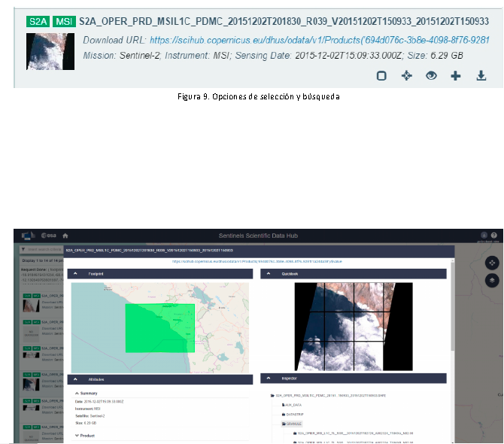Click the home icon in the Data Hub header

65,236
